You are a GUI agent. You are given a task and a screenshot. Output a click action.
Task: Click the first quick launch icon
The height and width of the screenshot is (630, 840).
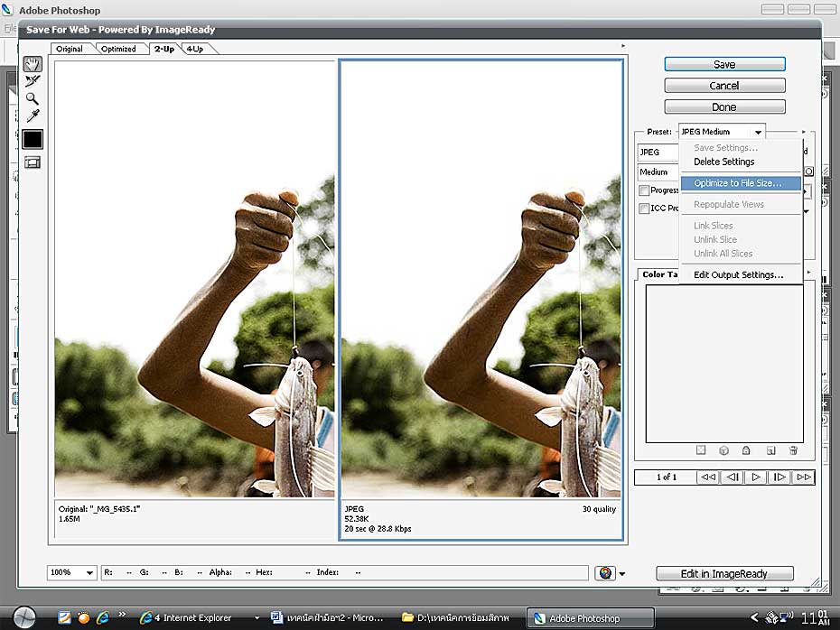coord(64,617)
